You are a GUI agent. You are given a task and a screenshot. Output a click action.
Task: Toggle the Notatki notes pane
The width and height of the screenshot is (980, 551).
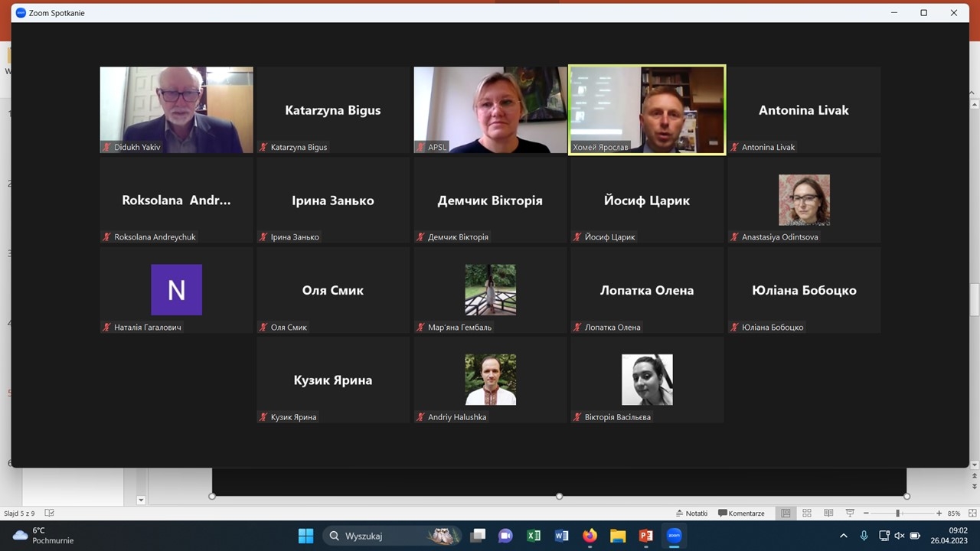tap(691, 514)
